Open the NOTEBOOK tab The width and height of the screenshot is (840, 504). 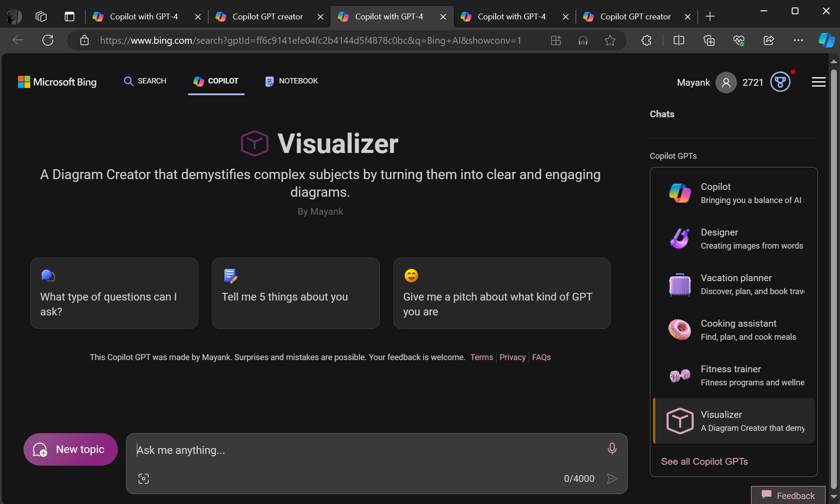click(x=291, y=81)
